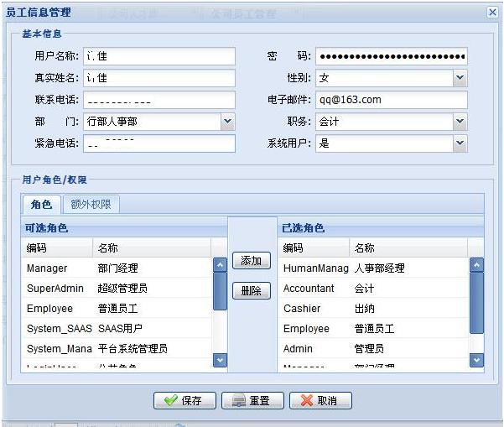Switch to the 额外权限 tab
The width and height of the screenshot is (504, 427).
pyautogui.click(x=91, y=205)
